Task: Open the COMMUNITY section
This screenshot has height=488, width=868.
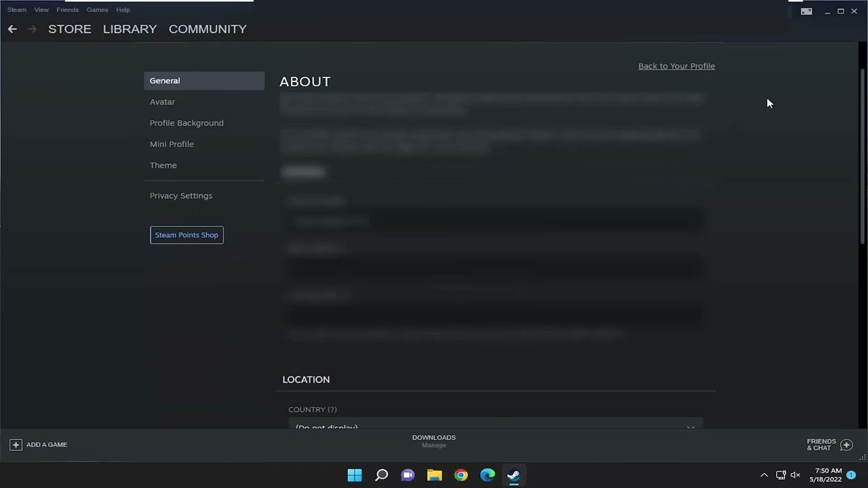Action: [x=208, y=28]
